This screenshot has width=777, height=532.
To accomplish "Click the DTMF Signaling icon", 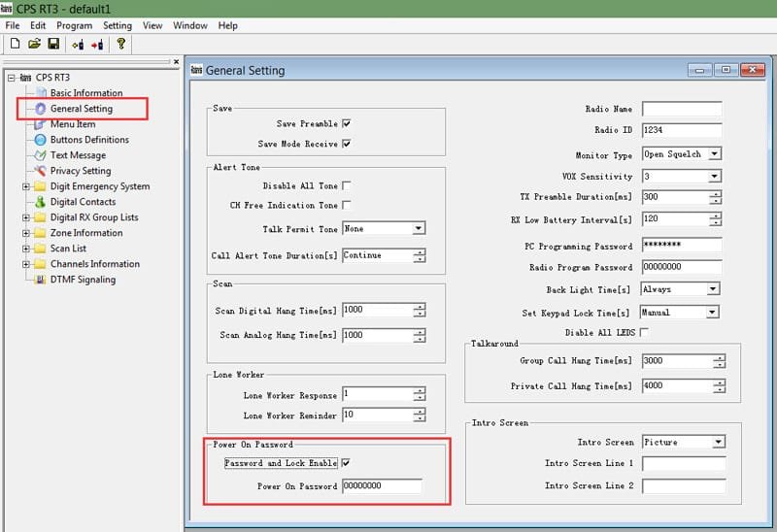I will pyautogui.click(x=41, y=280).
